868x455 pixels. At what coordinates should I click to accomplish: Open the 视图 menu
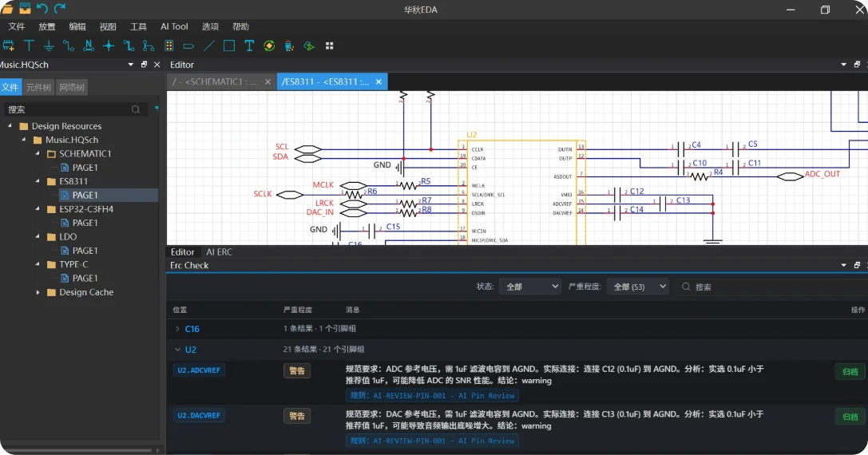108,26
